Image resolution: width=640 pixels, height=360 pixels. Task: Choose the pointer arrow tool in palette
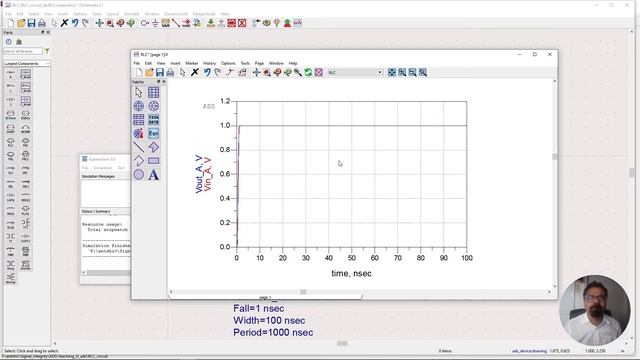click(x=139, y=92)
